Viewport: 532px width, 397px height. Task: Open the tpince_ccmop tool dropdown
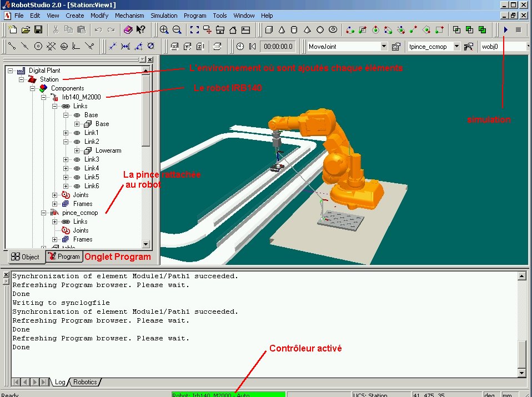click(x=456, y=46)
